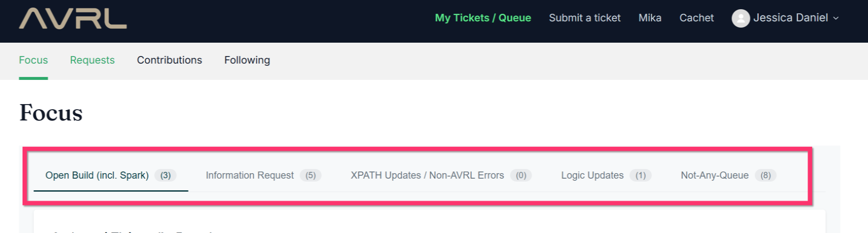
Task: Switch to the Contributions tab
Action: [x=169, y=60]
